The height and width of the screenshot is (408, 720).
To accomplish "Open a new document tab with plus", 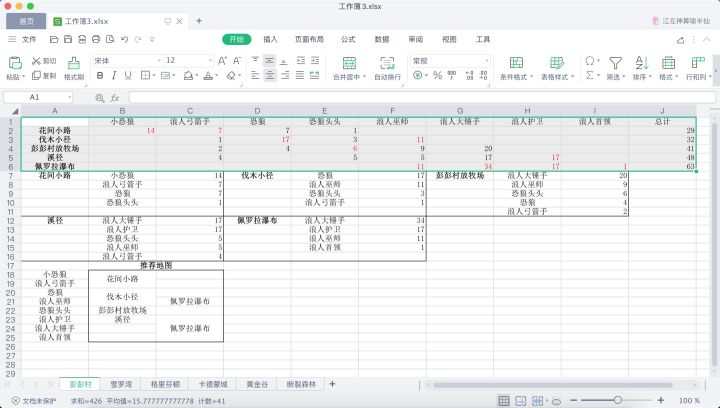I will [x=199, y=21].
